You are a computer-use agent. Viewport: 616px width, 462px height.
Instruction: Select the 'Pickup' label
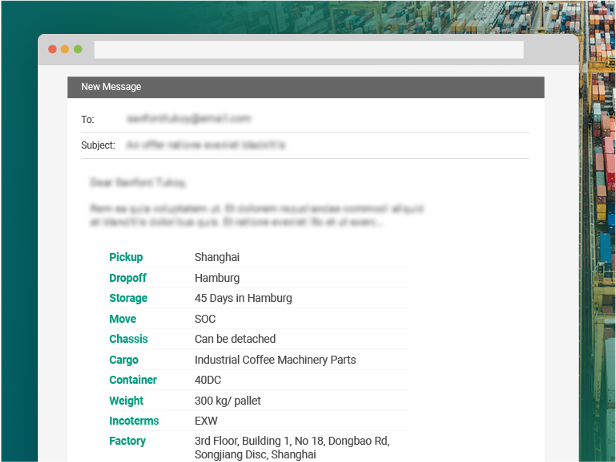point(126,257)
